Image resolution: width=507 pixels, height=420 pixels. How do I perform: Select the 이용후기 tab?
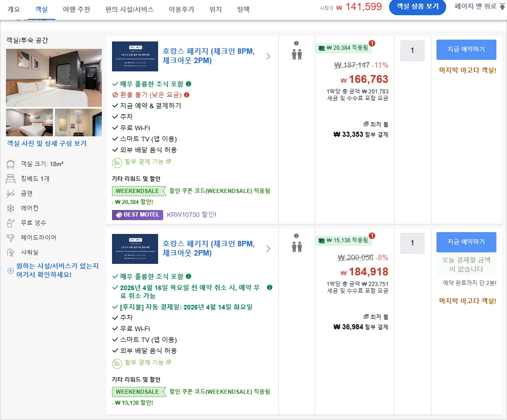click(x=182, y=9)
